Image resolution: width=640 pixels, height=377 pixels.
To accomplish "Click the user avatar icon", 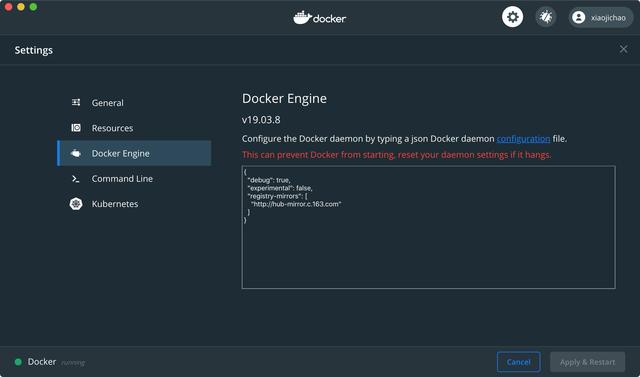I will [578, 18].
